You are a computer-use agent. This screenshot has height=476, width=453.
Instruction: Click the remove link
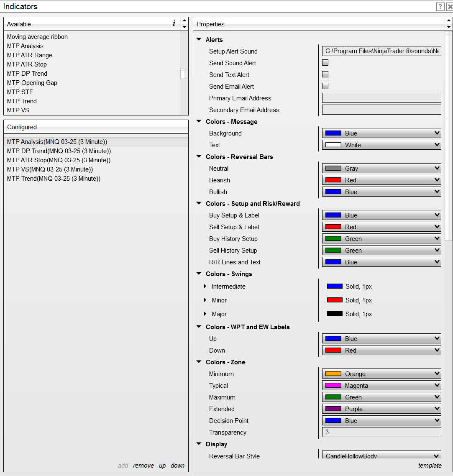click(143, 466)
